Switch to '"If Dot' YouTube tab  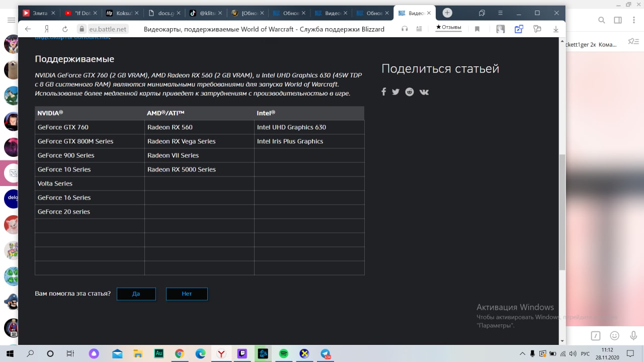81,13
